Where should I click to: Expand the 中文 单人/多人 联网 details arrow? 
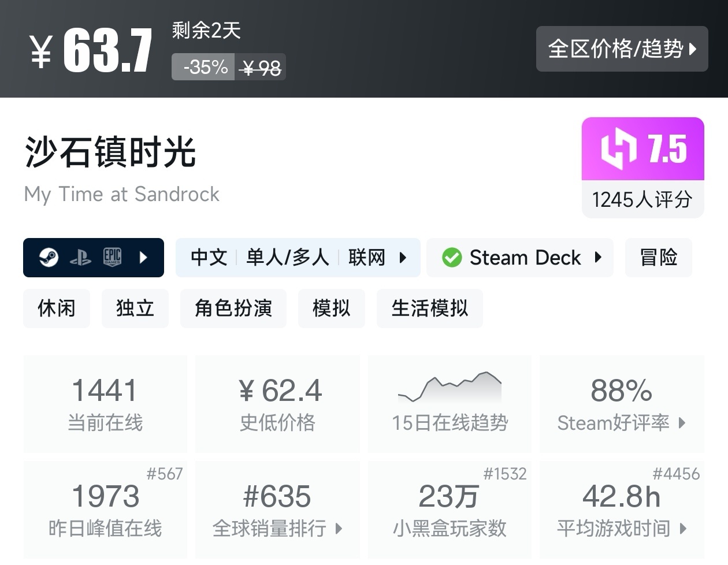point(403,257)
